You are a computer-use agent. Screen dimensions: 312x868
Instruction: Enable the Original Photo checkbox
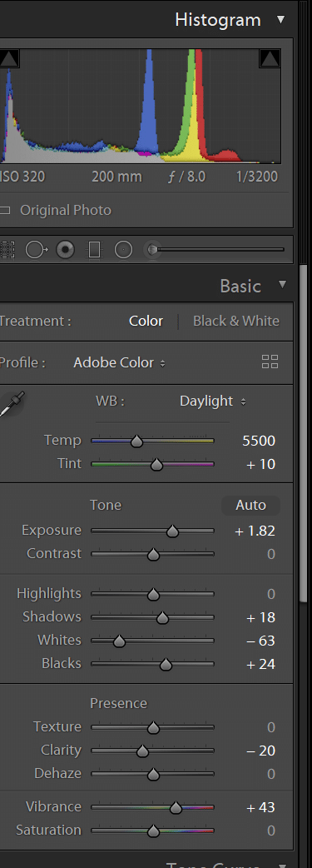point(6,211)
